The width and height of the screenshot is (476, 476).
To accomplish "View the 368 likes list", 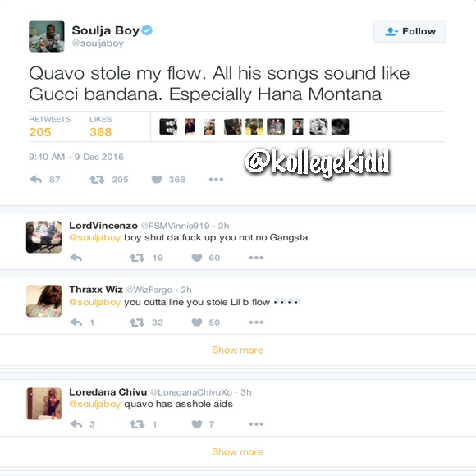I will pos(100,127).
